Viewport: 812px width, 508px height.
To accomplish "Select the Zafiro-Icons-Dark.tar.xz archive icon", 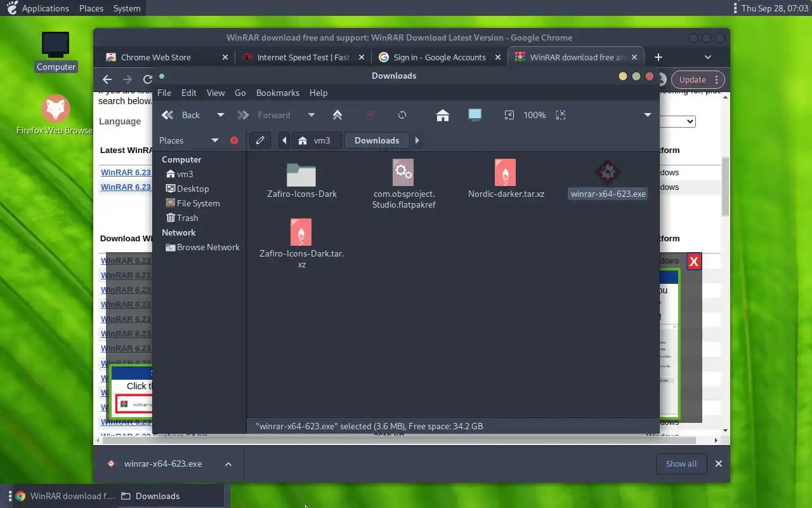I will point(301,232).
